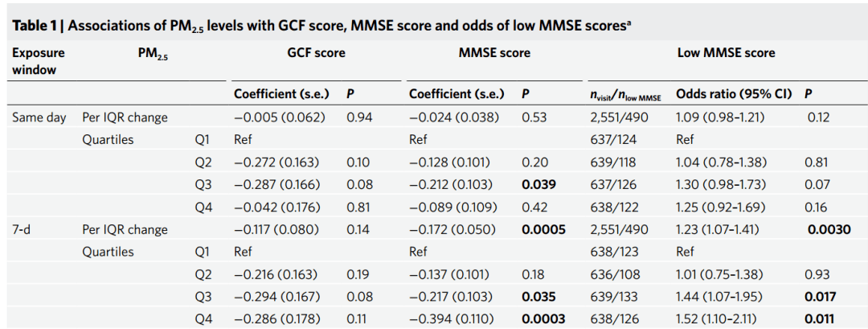Select the bold P value 0.0030
This screenshot has width=868, height=329.
(829, 229)
